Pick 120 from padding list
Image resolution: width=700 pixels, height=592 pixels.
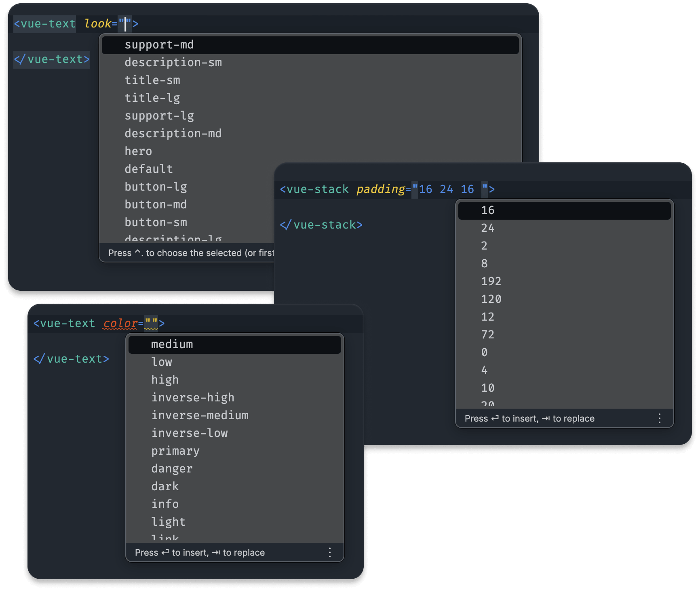(565, 299)
